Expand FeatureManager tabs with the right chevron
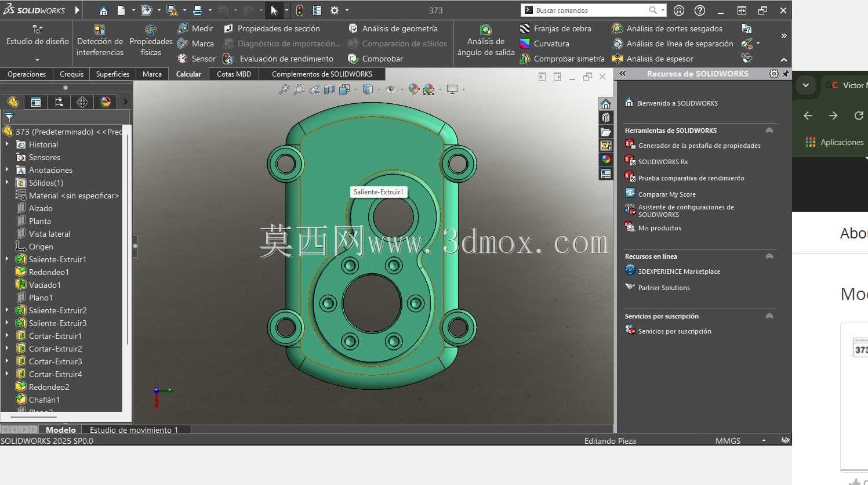The image size is (868, 485). pyautogui.click(x=125, y=102)
